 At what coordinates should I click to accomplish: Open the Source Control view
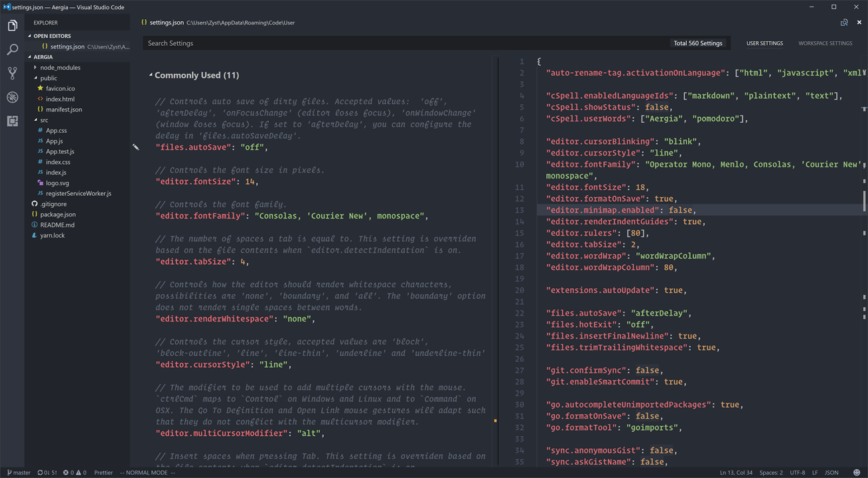[x=12, y=73]
